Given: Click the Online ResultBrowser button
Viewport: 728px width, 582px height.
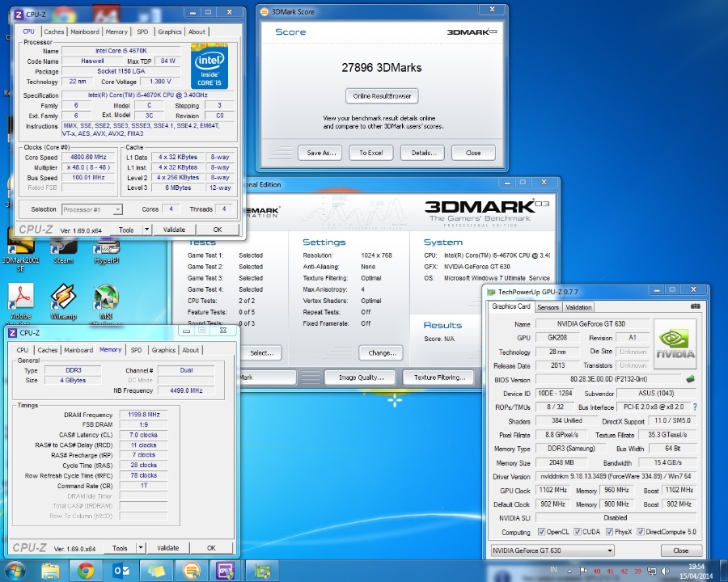Looking at the screenshot, I should click(x=382, y=96).
